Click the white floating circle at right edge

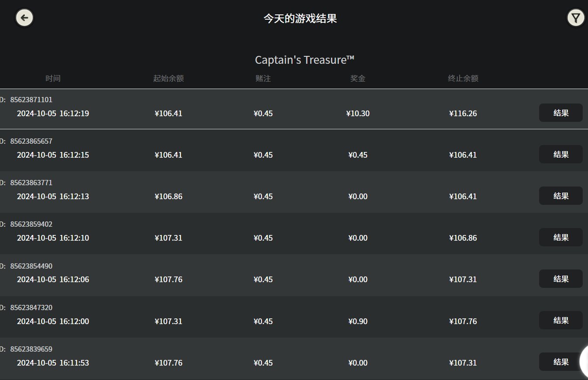click(x=585, y=362)
